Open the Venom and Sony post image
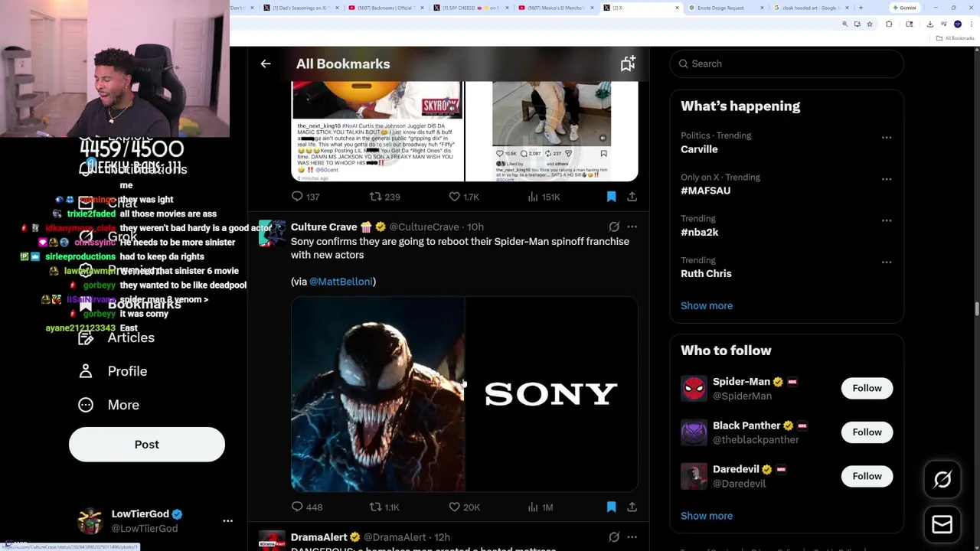 pos(464,394)
